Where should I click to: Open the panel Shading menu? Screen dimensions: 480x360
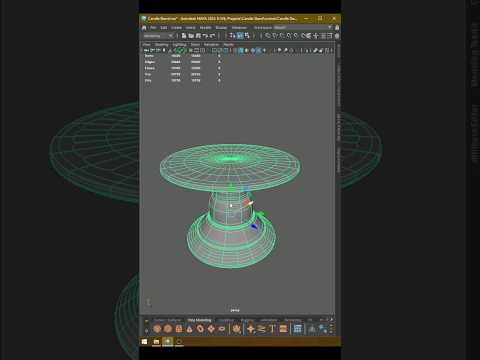point(162,44)
